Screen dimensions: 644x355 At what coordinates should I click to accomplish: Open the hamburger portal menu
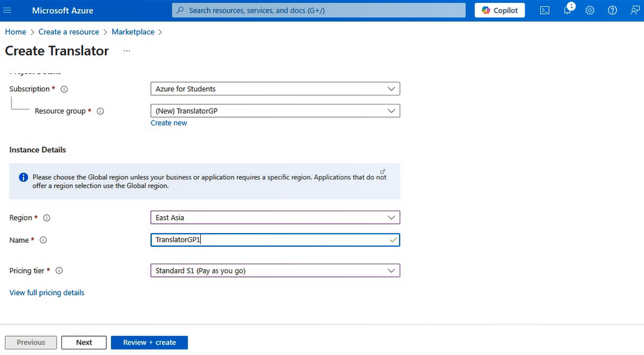tap(8, 10)
